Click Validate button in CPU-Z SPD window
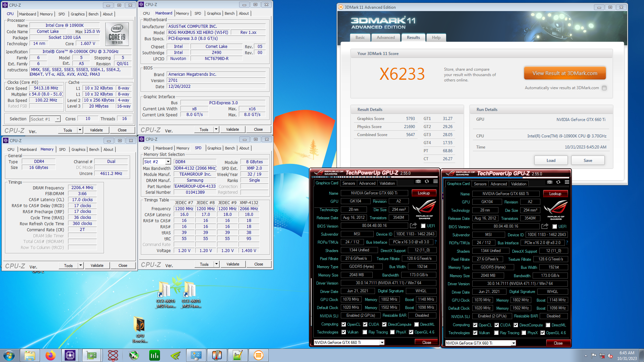The width and height of the screenshot is (644, 362). 233,264
